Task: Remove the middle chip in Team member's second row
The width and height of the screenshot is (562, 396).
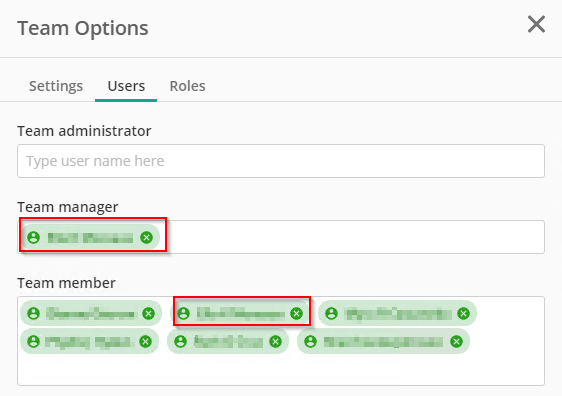Action: point(275,342)
